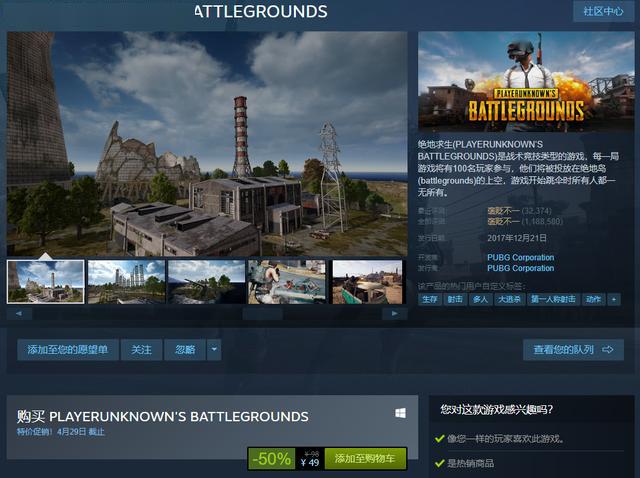Image resolution: width=640 pixels, height=478 pixels.
Task: Open the developer PUBG Corporation link
Action: point(520,258)
